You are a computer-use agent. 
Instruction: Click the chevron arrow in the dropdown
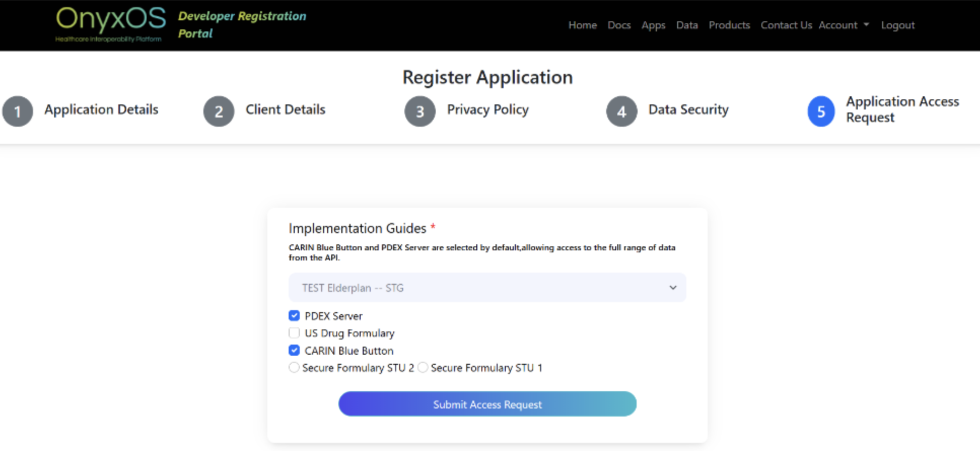673,288
